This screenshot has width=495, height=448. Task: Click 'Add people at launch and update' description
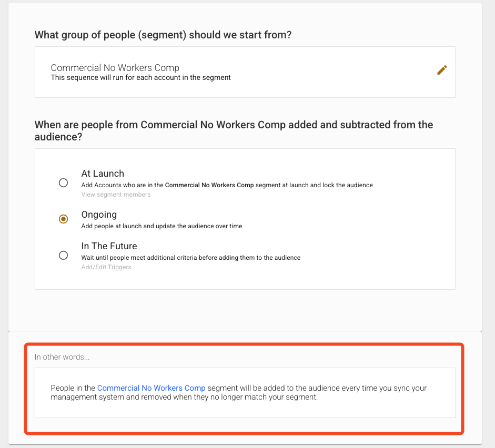click(x=161, y=226)
